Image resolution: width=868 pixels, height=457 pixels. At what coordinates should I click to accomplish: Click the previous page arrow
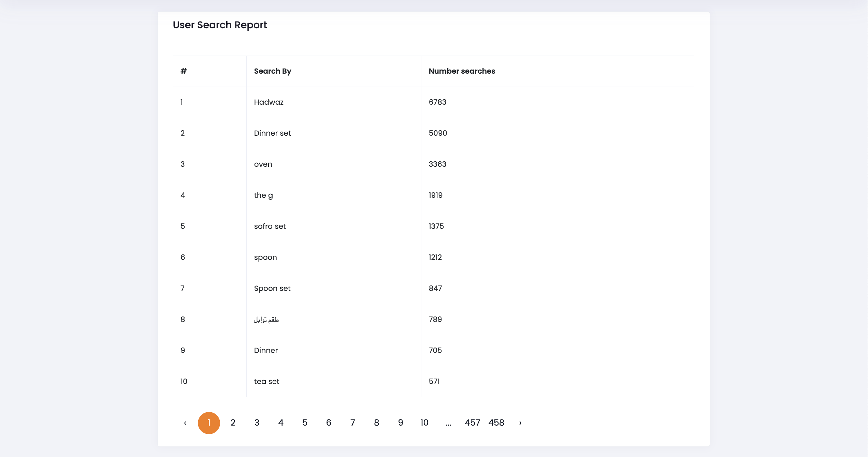pos(185,423)
